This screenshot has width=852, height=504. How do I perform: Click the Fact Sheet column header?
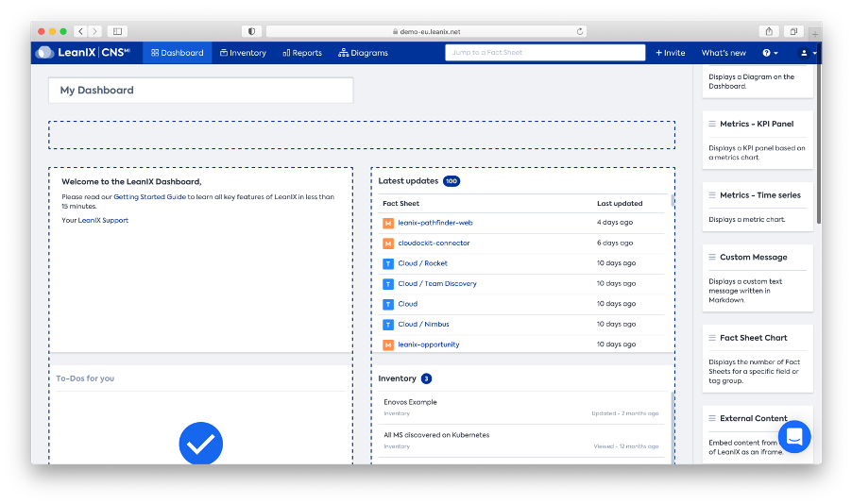401,203
